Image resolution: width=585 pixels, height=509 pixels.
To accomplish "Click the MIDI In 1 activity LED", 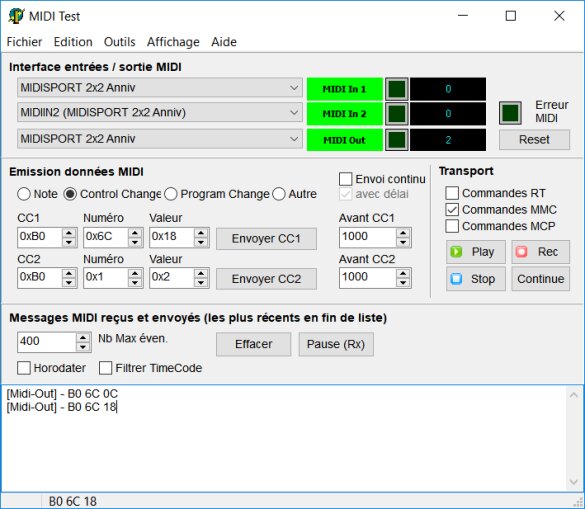I will point(396,89).
